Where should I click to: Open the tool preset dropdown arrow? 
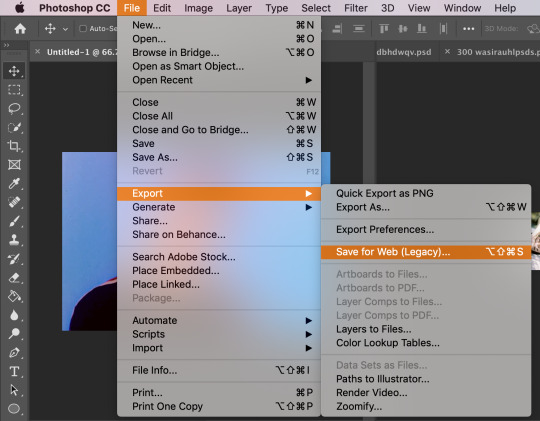click(65, 29)
